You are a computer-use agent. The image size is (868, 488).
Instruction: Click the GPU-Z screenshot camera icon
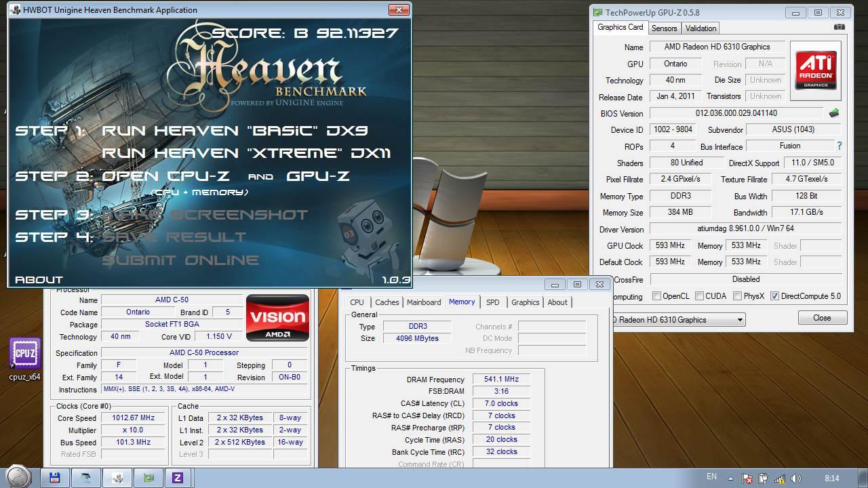tap(840, 27)
